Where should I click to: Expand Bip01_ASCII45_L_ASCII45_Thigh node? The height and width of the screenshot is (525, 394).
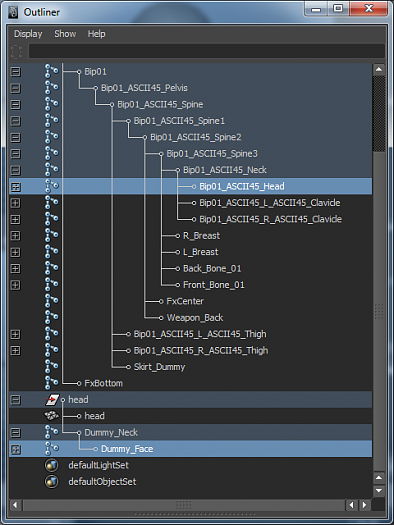[15, 334]
